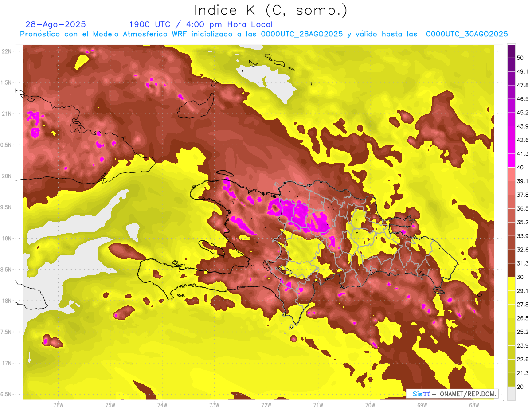Click the "70W" longitude label
Image resolution: width=532 pixels, height=411 pixels.
tap(370, 405)
